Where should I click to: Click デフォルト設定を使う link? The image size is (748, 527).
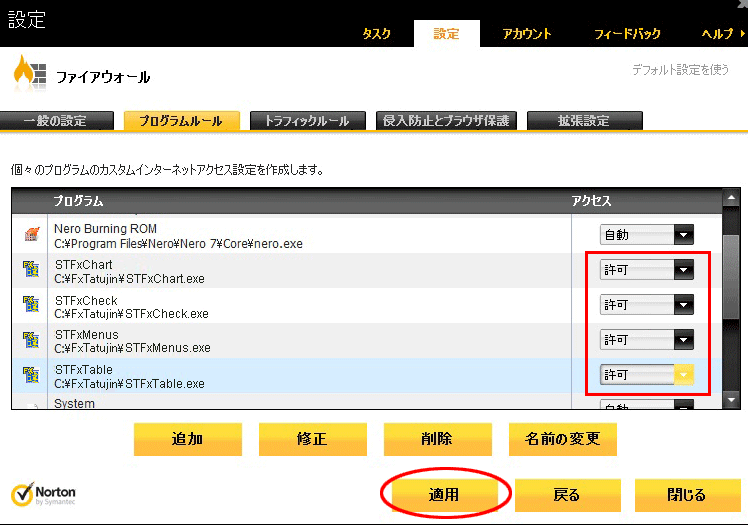click(680, 70)
